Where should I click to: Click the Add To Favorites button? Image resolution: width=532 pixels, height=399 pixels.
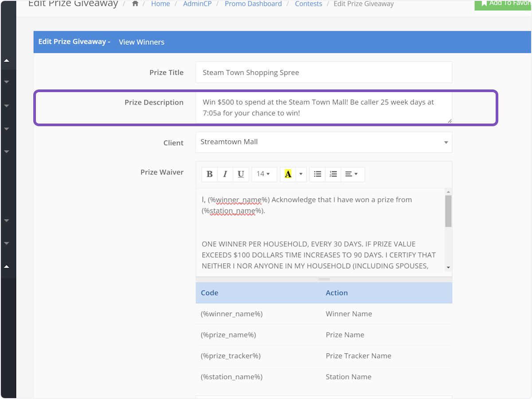(503, 4)
